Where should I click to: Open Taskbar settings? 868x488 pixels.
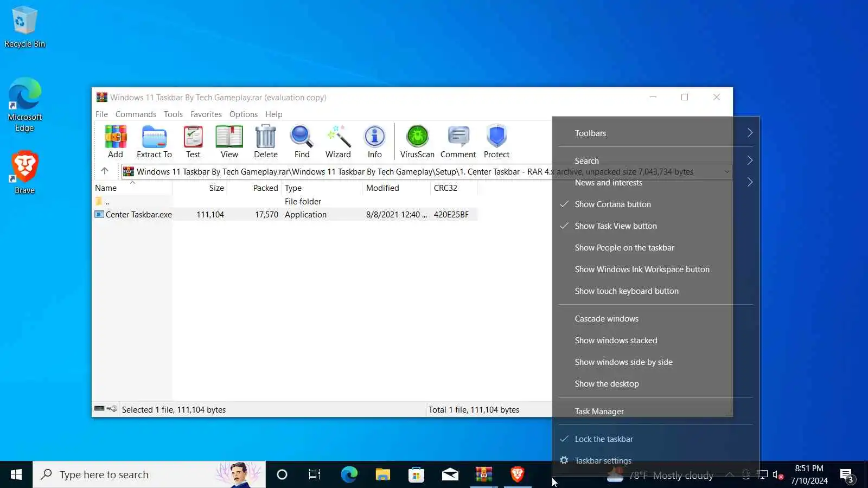click(656, 461)
